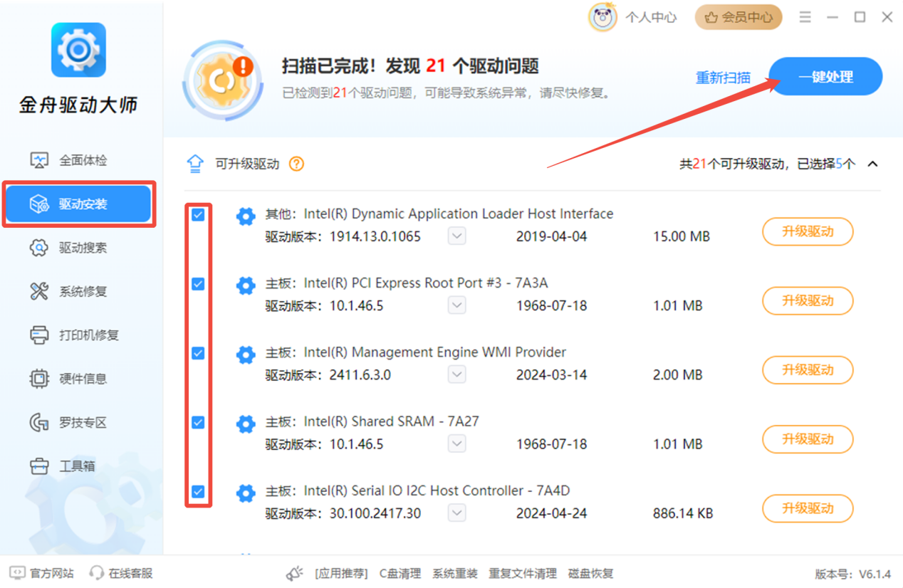The height and width of the screenshot is (588, 903).
Task: Deselect the Management Engine WMI Provider checkbox
Action: (x=198, y=352)
